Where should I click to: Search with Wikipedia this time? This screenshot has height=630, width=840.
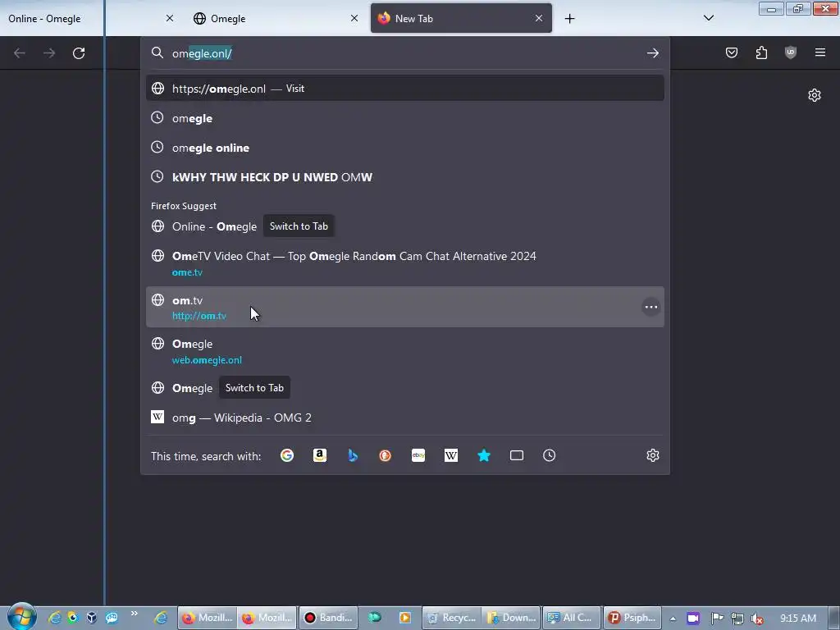point(451,456)
